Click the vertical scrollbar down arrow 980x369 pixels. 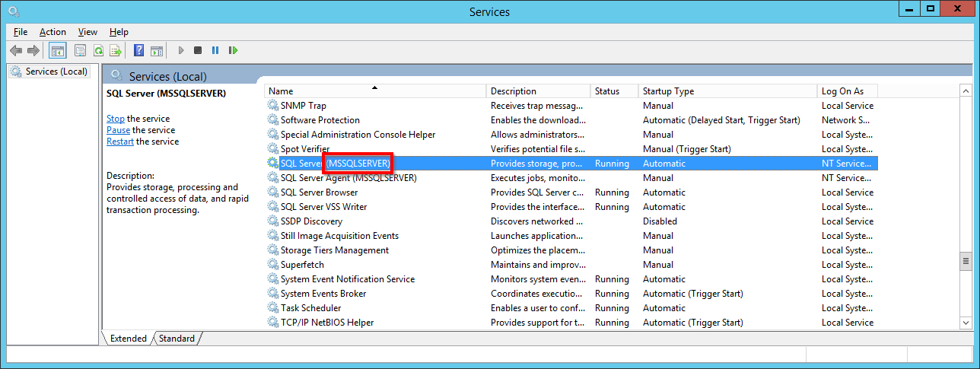(x=966, y=323)
